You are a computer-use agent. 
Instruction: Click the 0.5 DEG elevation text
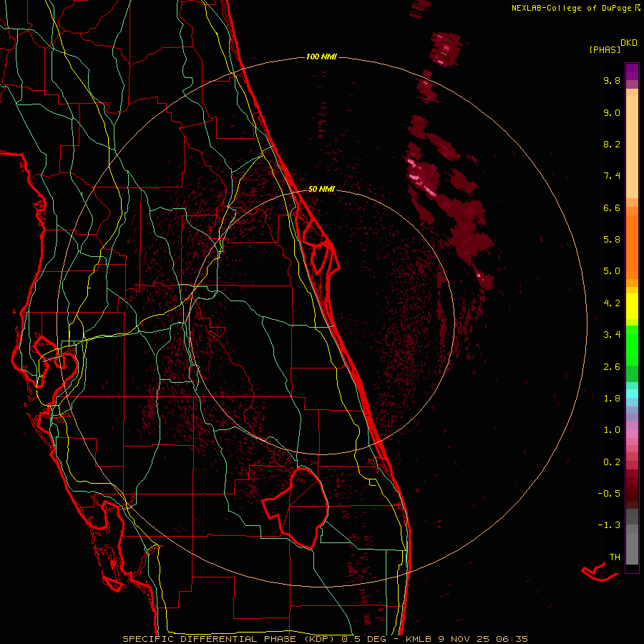coord(364,639)
